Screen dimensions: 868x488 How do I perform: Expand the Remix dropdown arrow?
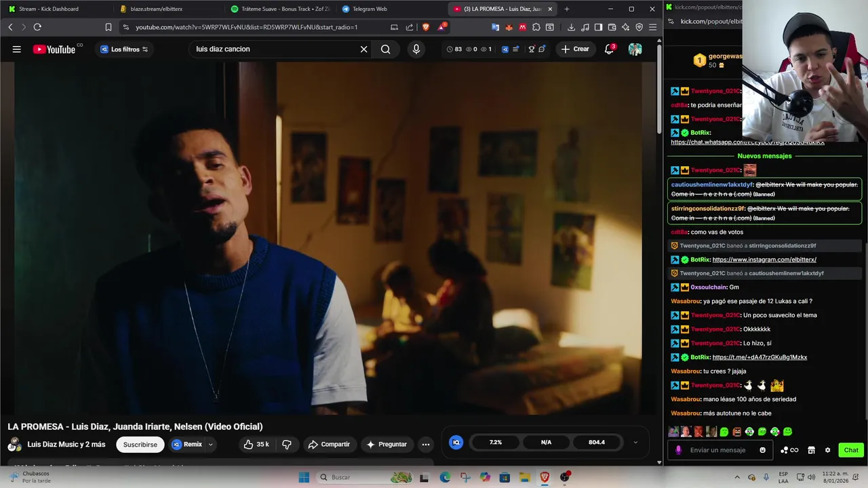(210, 445)
